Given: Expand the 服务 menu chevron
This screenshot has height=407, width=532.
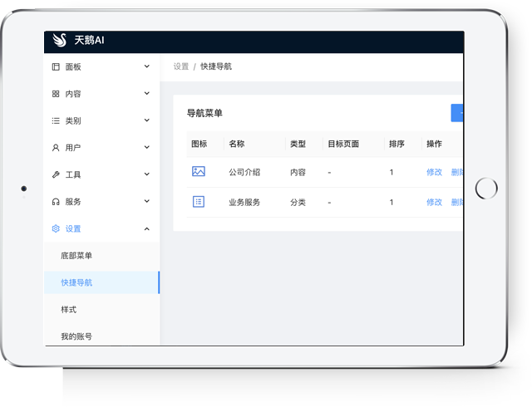Looking at the screenshot, I should (x=147, y=201).
